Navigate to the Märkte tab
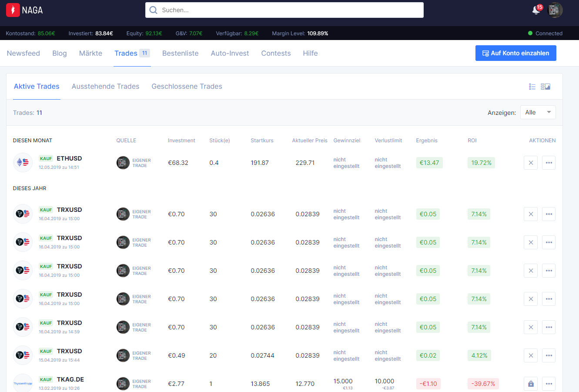 click(90, 53)
